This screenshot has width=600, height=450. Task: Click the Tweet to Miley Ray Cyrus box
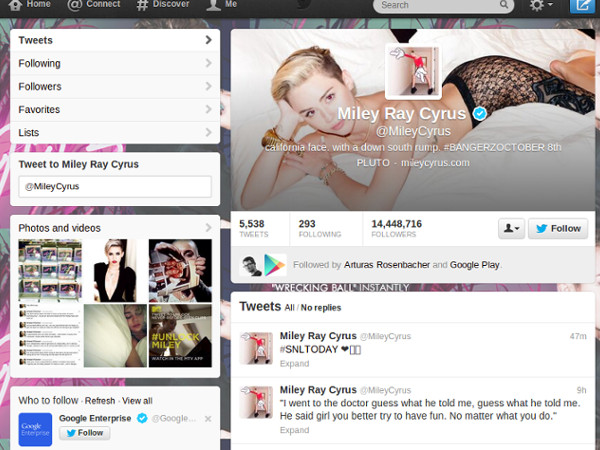coord(115,186)
